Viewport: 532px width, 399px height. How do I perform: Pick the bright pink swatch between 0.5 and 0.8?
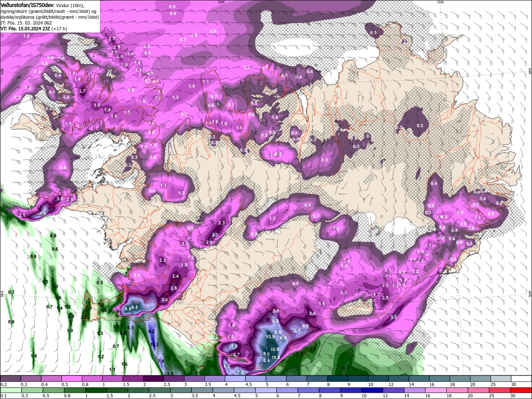(x=71, y=379)
